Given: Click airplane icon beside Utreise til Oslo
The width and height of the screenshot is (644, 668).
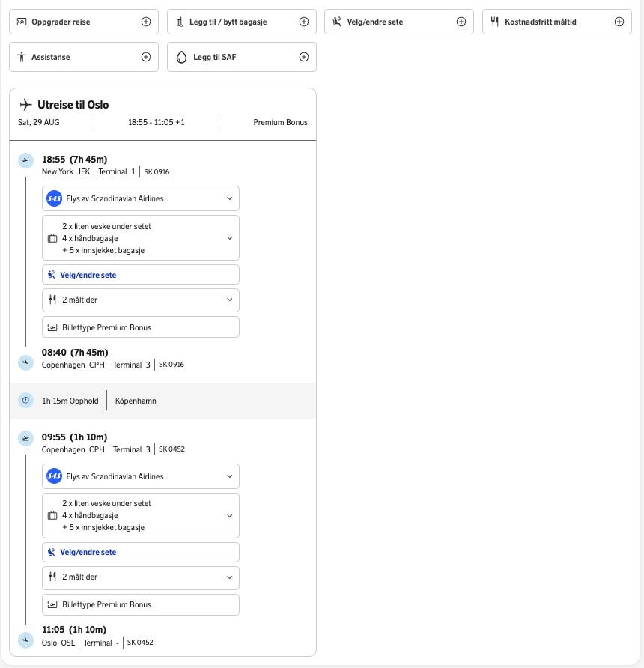Looking at the screenshot, I should [25, 104].
